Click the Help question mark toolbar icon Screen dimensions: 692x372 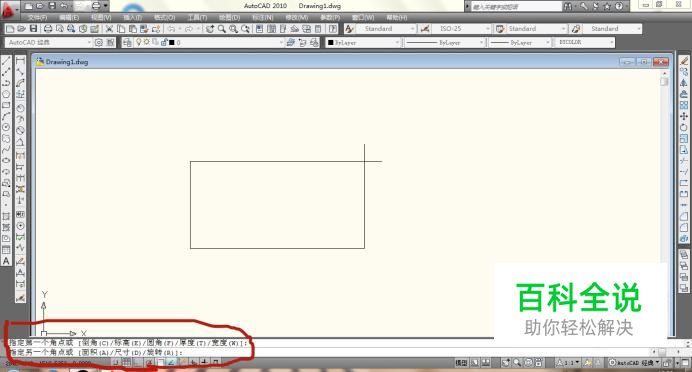pyautogui.click(x=333, y=29)
